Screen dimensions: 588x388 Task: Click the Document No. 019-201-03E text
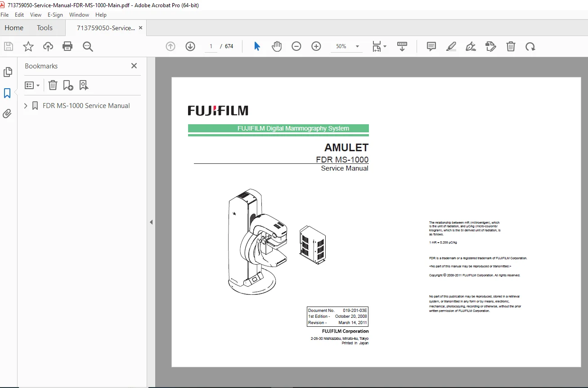point(338,311)
